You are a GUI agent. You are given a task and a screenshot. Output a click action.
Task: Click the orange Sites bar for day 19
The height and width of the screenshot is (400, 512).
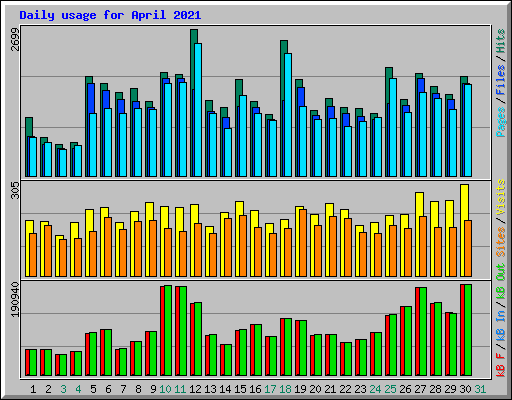pyautogui.click(x=303, y=243)
